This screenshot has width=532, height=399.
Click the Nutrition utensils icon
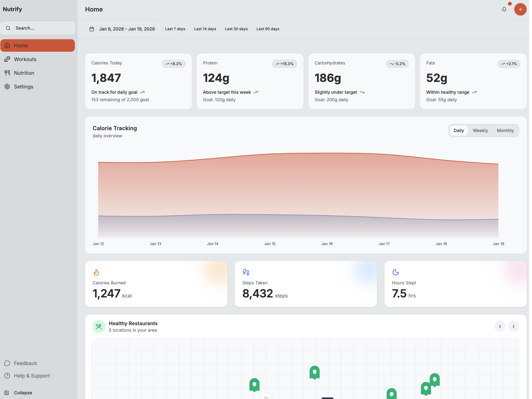tap(7, 73)
